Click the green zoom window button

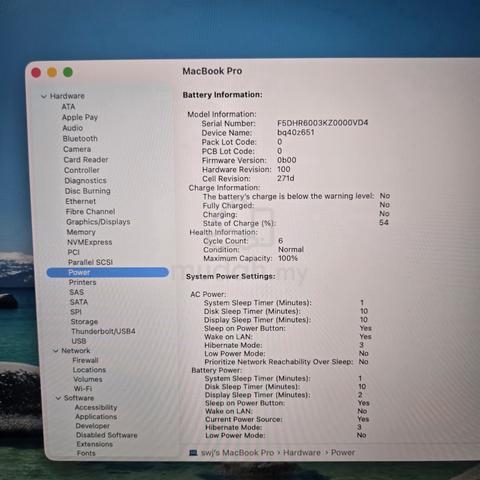(x=68, y=72)
